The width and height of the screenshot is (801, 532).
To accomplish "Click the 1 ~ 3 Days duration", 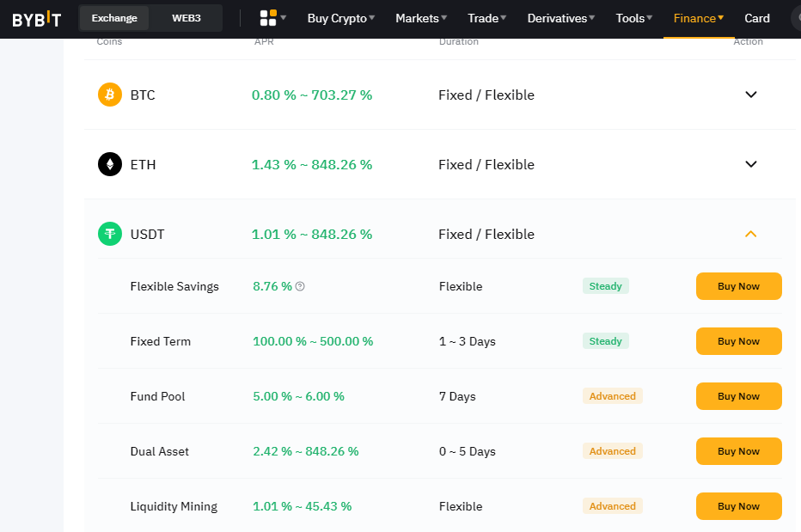I will point(467,341).
